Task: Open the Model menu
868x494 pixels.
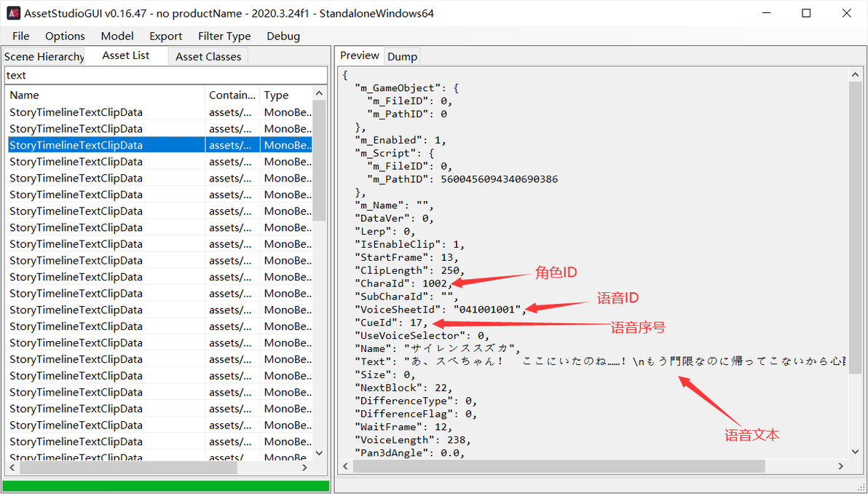Action: (117, 36)
